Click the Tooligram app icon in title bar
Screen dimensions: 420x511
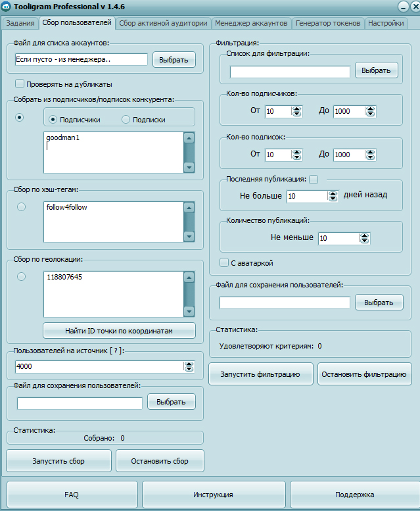6,6
